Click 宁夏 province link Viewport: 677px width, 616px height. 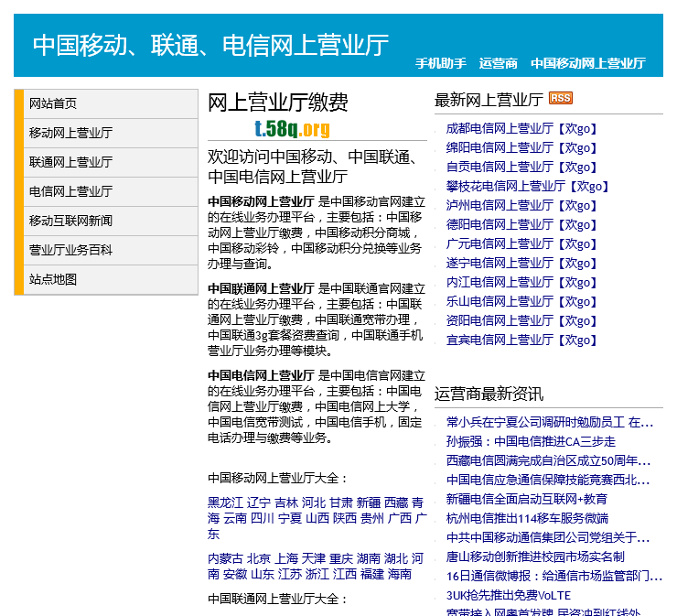(x=290, y=518)
